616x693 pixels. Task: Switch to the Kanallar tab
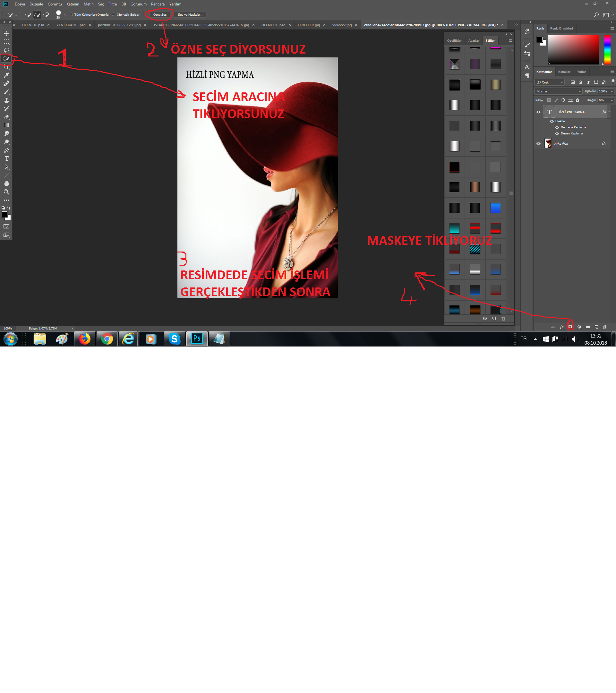click(x=564, y=72)
